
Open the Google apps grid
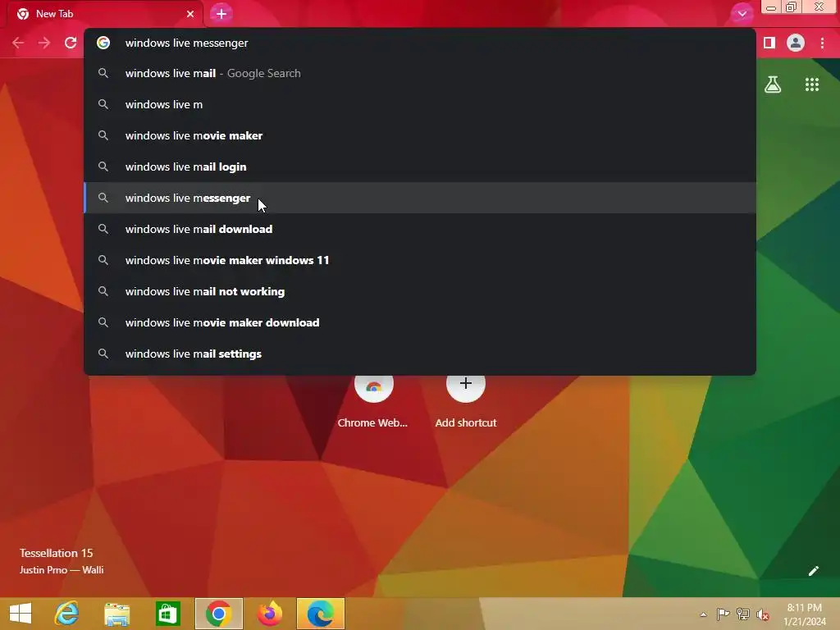click(812, 84)
